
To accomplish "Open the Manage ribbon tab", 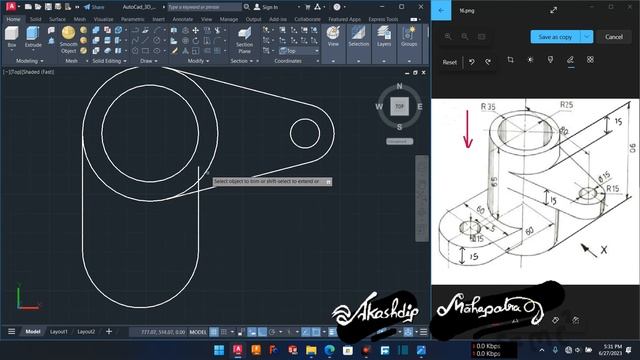I will pos(229,19).
